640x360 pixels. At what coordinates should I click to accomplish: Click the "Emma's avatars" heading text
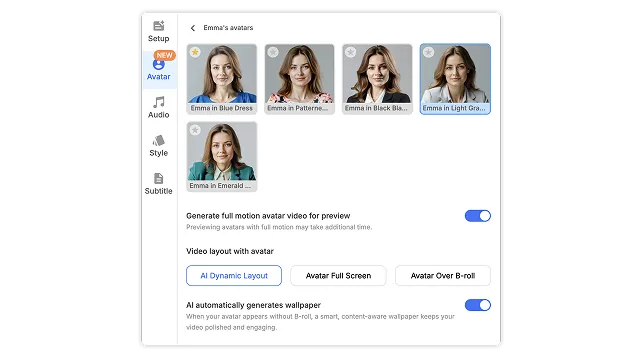228,28
